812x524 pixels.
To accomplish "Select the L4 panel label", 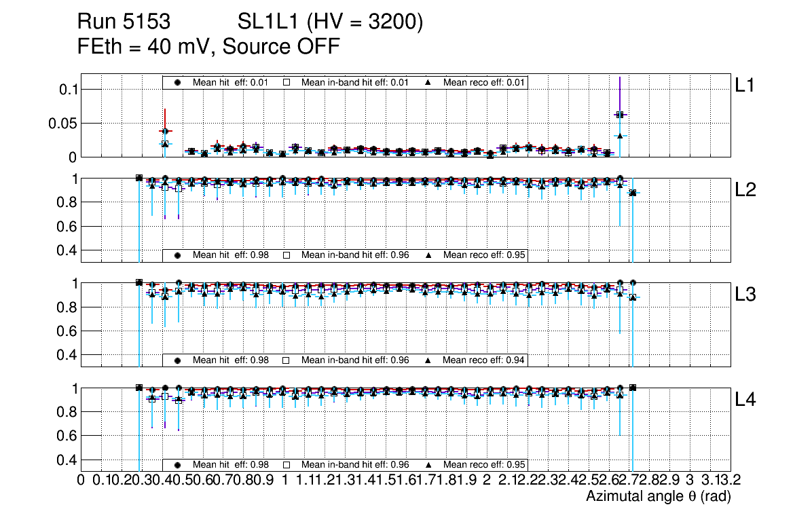I will coord(746,400).
